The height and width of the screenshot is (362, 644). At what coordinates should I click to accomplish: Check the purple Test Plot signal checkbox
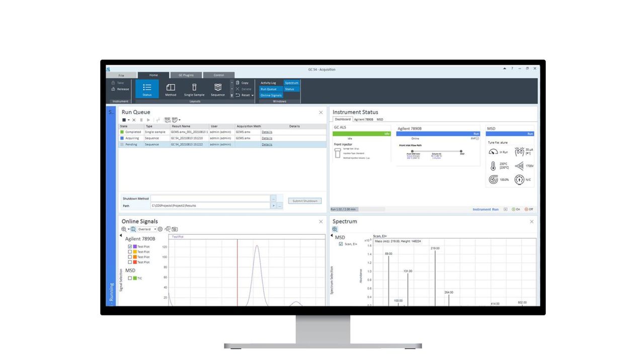click(130, 246)
